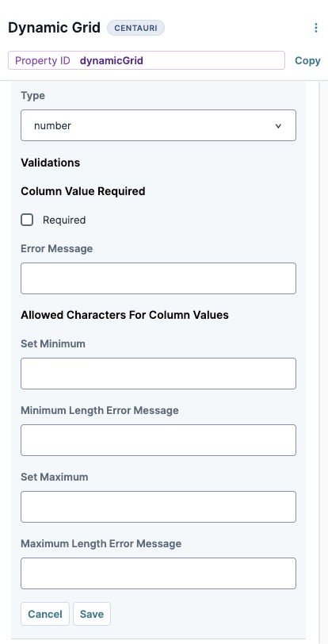The width and height of the screenshot is (328, 644).
Task: Open the Type dropdown showing number
Action: click(158, 125)
